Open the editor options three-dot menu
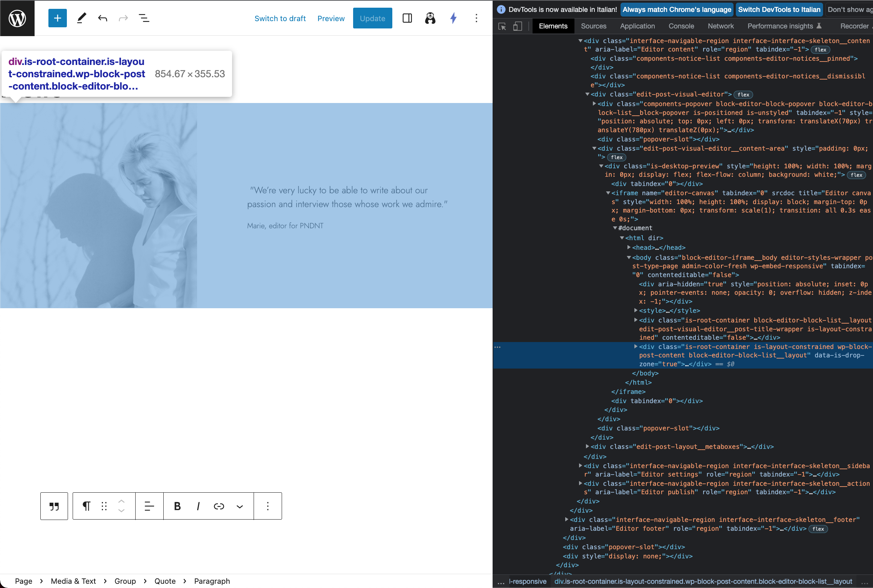 pyautogui.click(x=476, y=18)
